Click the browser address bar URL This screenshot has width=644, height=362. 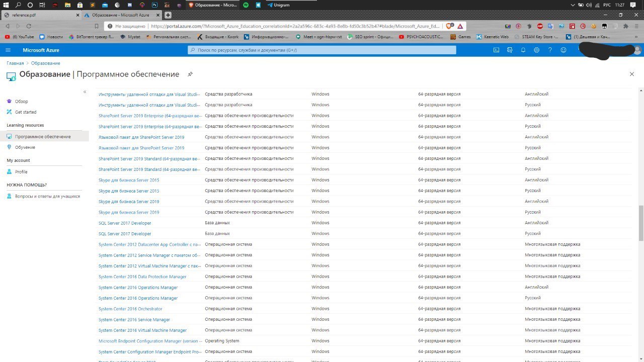coord(295,26)
